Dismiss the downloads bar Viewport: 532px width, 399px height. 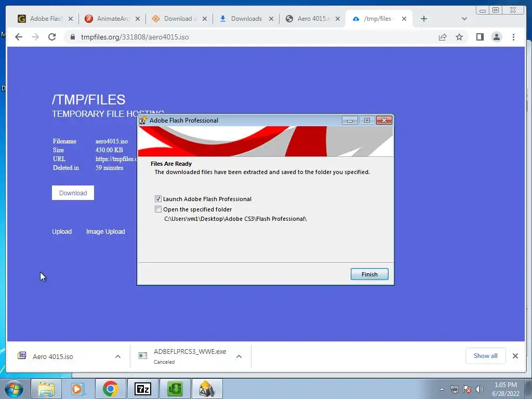tap(515, 355)
